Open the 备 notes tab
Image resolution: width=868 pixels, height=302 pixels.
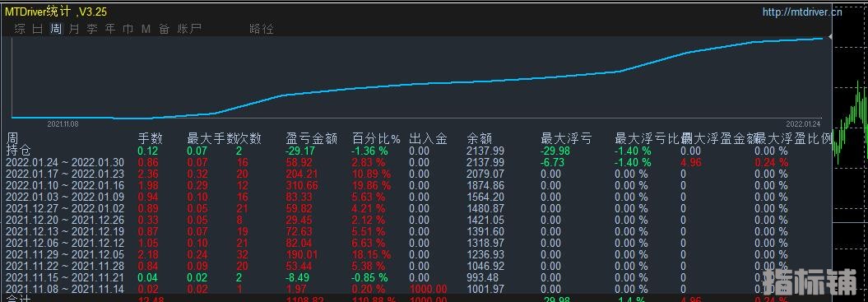(x=165, y=29)
